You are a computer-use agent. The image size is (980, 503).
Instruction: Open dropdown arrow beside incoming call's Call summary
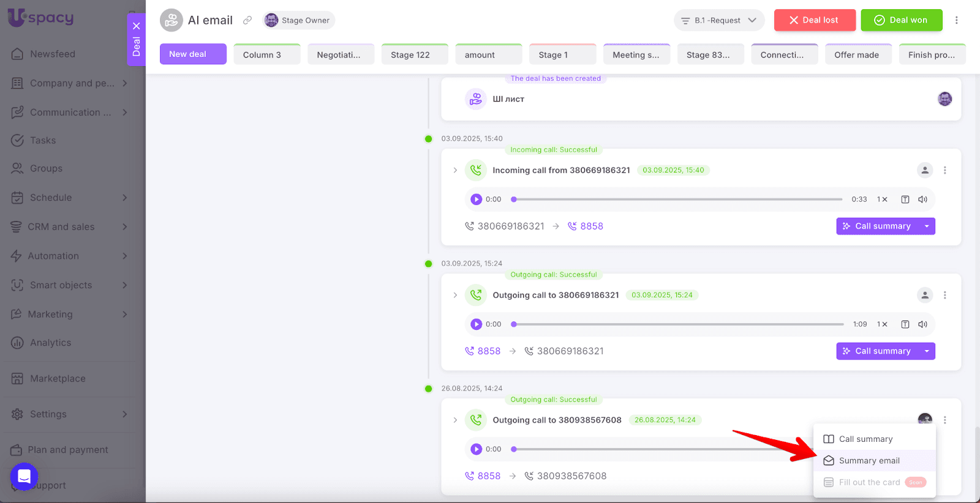(927, 226)
